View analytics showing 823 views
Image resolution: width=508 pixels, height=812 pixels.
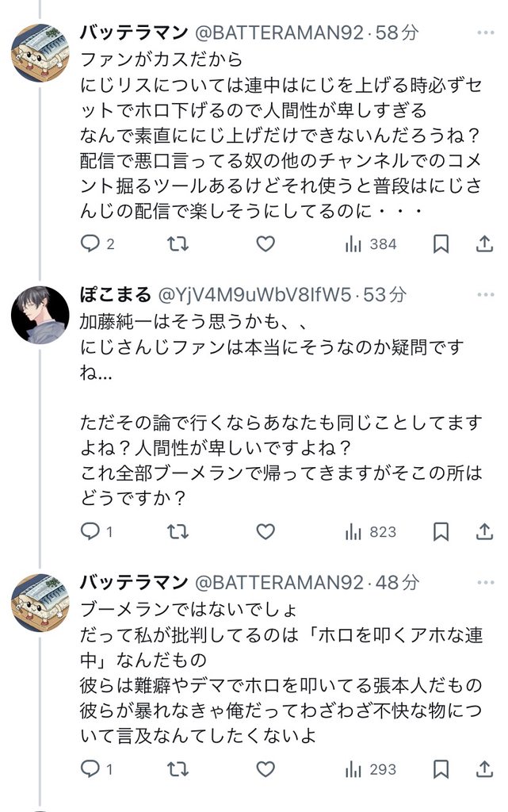coord(370,531)
